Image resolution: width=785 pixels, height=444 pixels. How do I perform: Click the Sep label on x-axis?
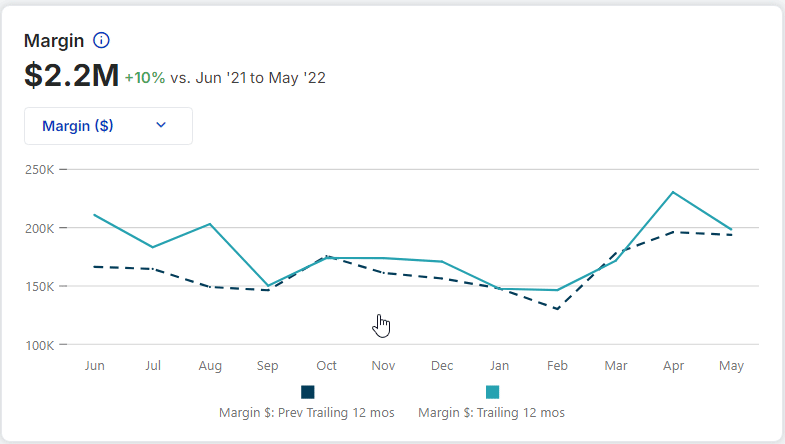click(x=268, y=366)
